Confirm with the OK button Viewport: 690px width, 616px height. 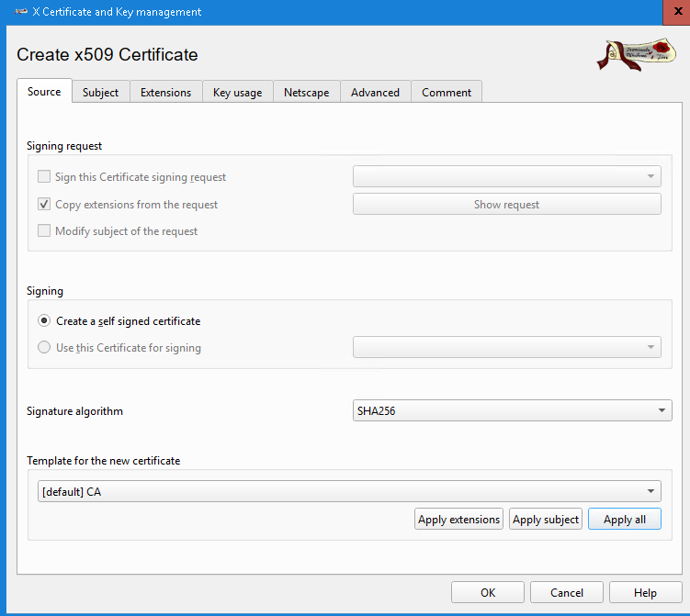[488, 593]
